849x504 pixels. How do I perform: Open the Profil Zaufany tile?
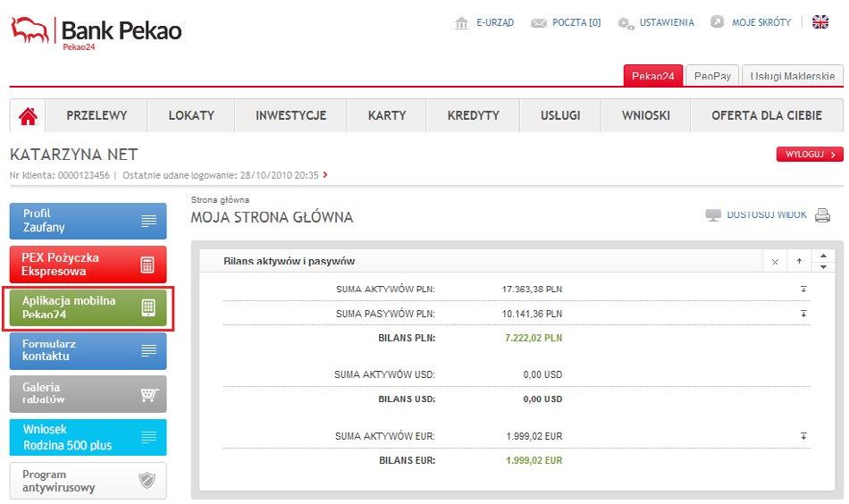point(88,221)
